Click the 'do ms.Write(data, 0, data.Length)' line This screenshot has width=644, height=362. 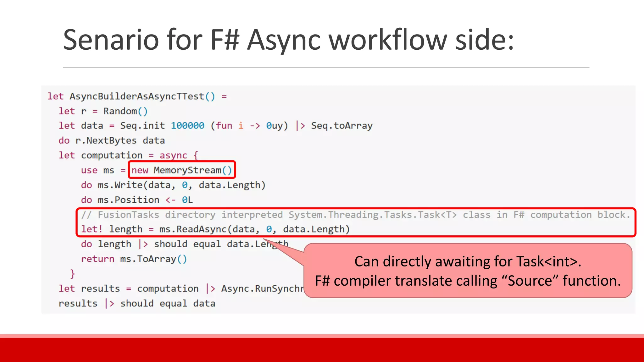(173, 185)
